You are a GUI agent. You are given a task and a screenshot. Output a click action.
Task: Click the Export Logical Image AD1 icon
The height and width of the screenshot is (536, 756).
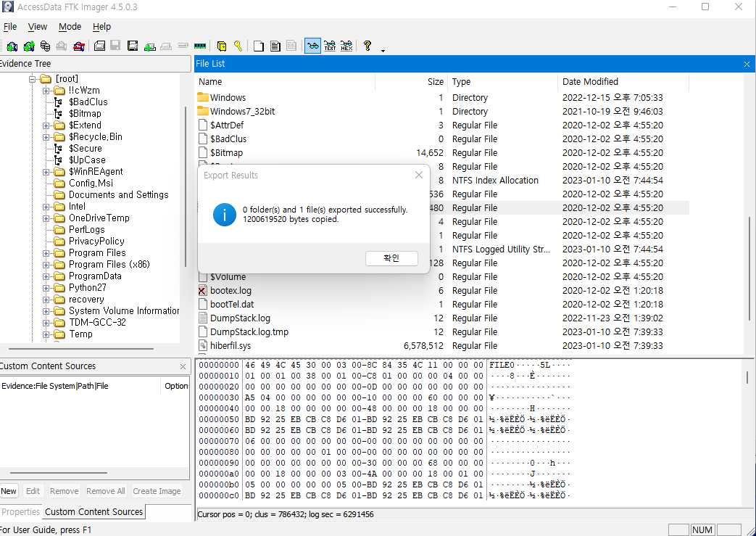coord(133,46)
